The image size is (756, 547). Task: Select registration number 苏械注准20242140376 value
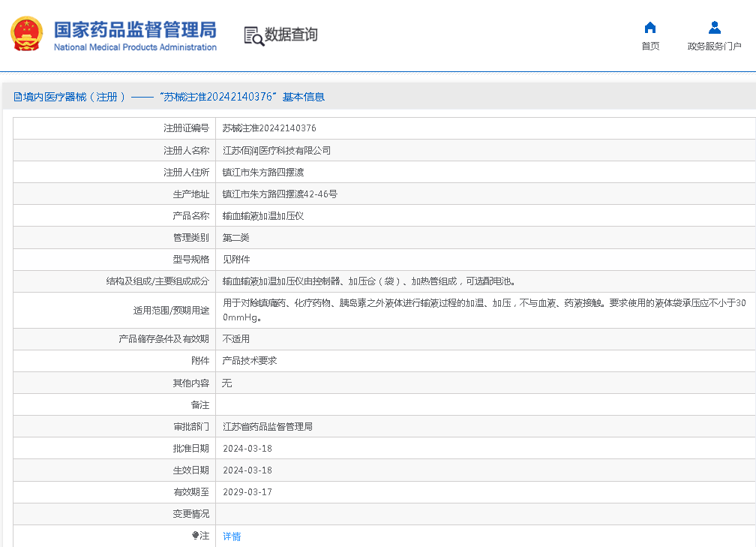click(x=269, y=128)
